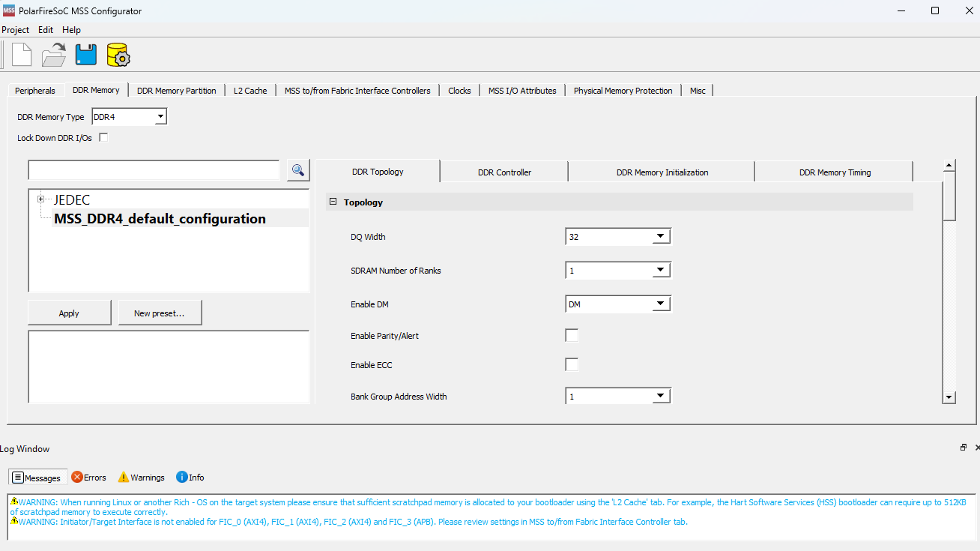This screenshot has width=980, height=551.
Task: Click the Initiator/Target Interface warning message
Action: (x=349, y=522)
